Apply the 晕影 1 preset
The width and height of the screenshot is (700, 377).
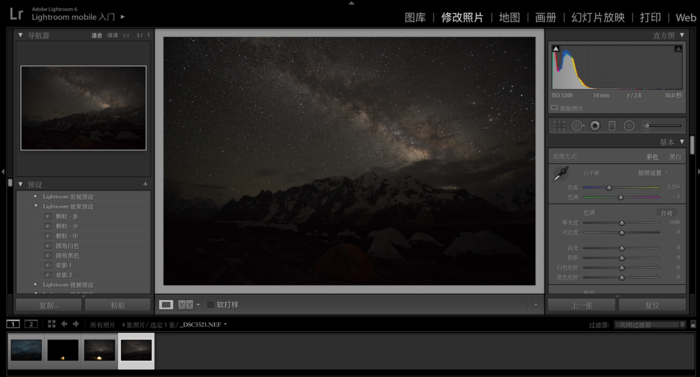coord(64,265)
